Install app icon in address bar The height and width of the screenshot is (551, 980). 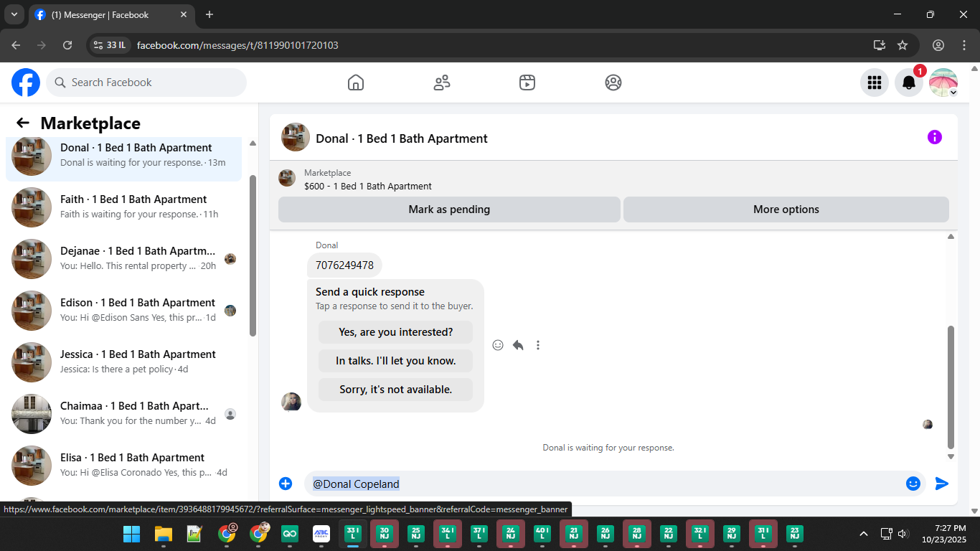880,45
